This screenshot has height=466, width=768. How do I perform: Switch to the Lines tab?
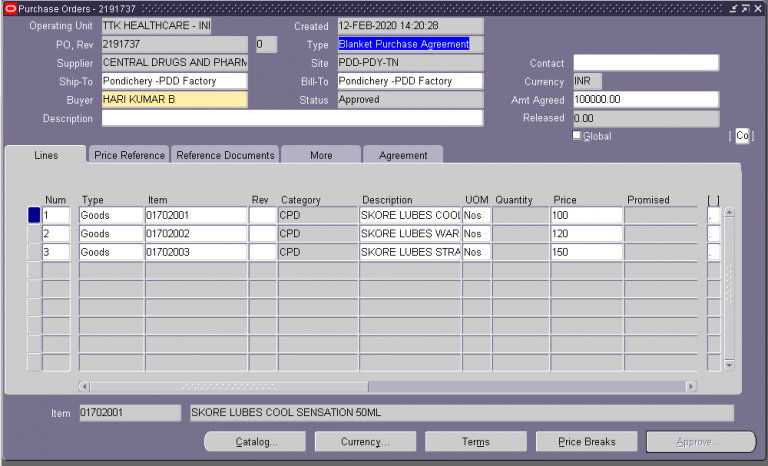46,155
